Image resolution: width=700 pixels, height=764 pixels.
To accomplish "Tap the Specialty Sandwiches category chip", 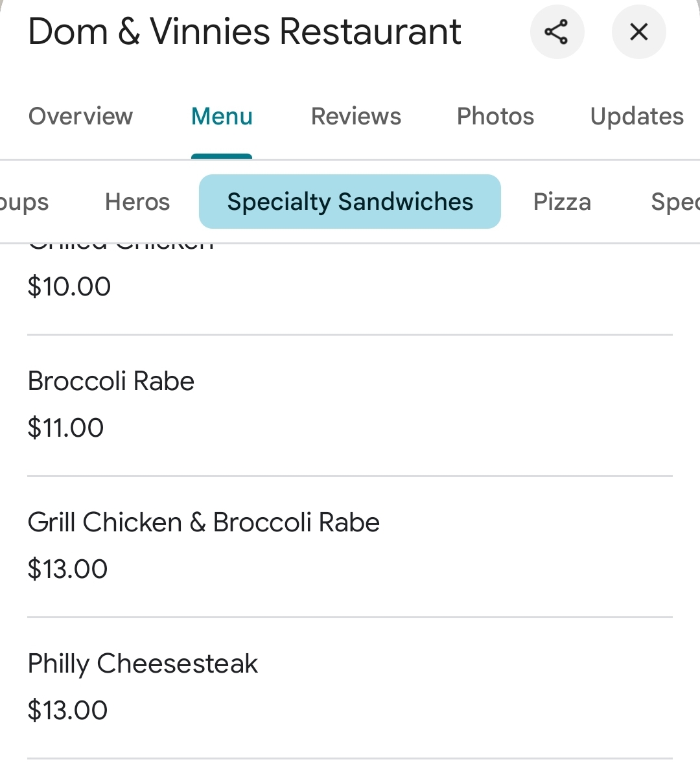I will point(350,202).
